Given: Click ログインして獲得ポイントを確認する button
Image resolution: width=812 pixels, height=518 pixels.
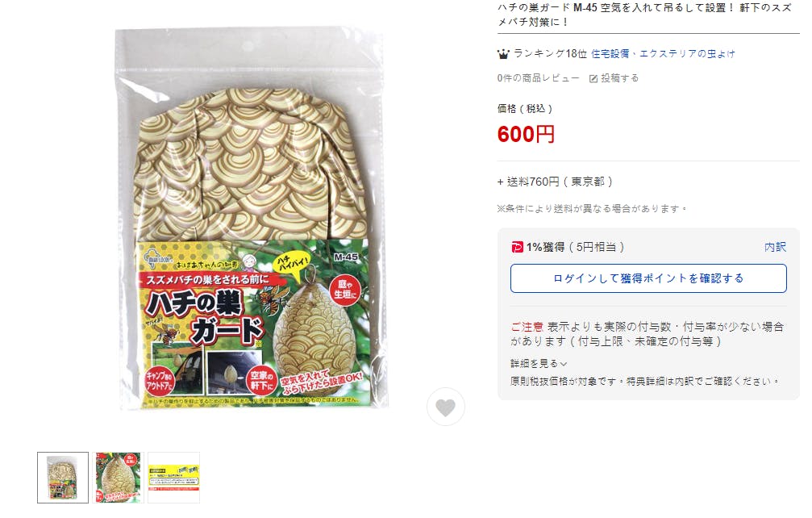Looking at the screenshot, I should pos(648,278).
